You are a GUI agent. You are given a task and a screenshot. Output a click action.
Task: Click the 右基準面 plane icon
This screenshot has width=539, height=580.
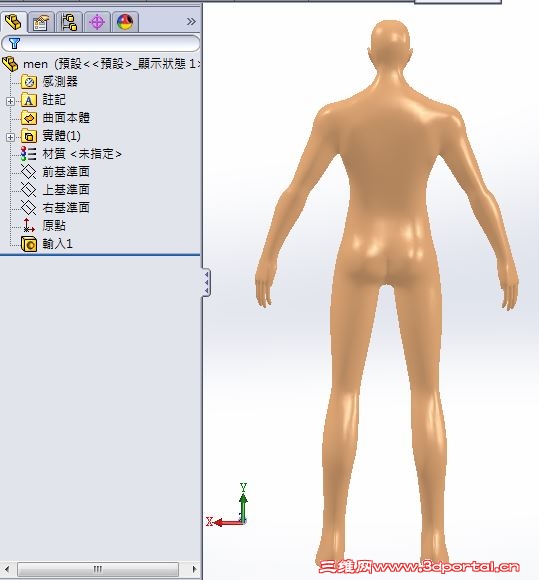click(28, 208)
